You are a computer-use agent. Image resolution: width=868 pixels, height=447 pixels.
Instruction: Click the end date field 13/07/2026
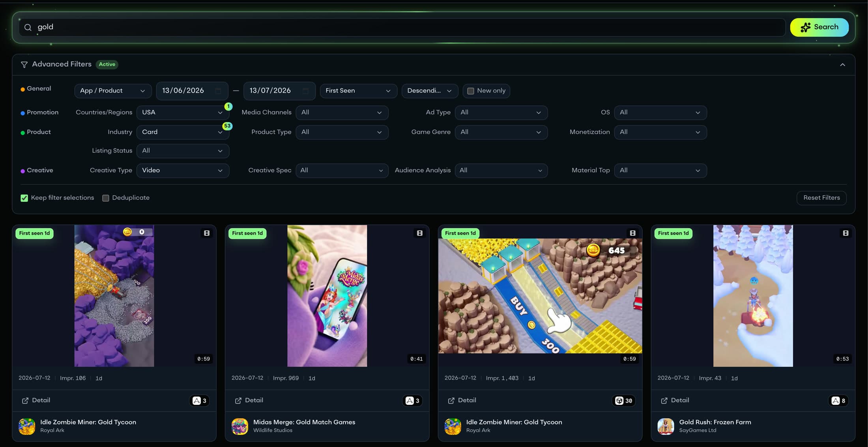(x=279, y=91)
